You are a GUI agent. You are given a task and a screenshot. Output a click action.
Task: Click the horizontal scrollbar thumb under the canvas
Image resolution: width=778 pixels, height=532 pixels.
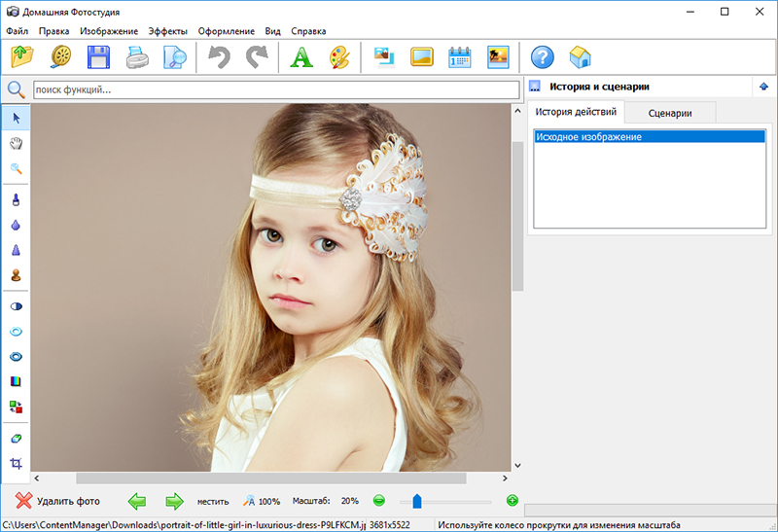tap(271, 479)
